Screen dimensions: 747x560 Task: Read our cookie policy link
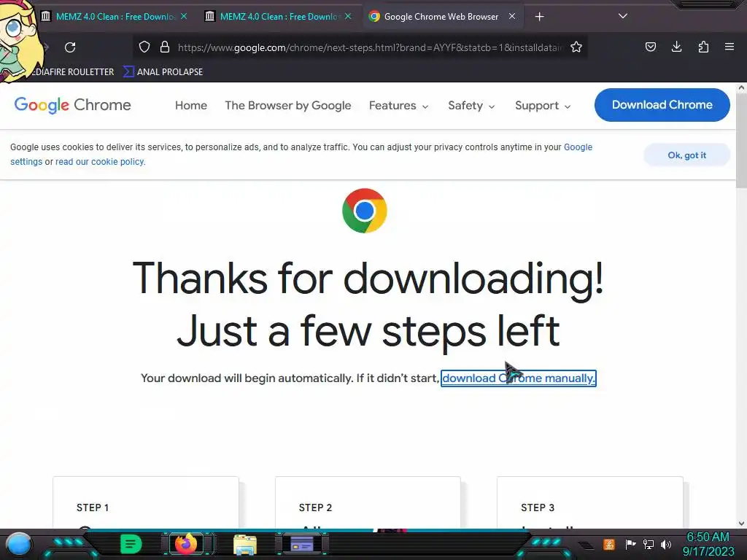pyautogui.click(x=100, y=162)
